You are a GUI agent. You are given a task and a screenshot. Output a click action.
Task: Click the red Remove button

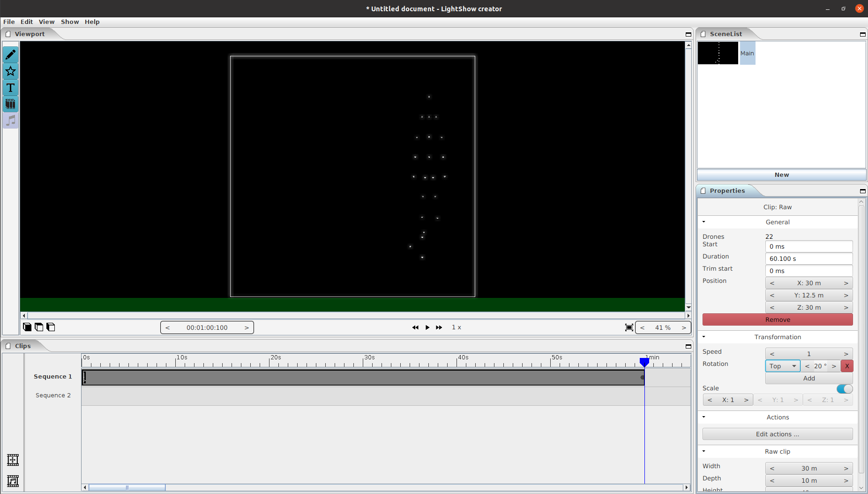click(777, 319)
